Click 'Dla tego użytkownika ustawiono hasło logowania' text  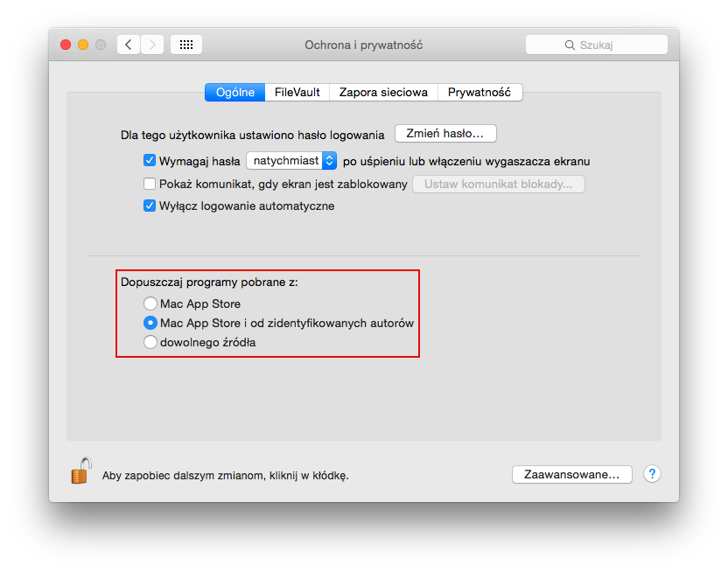pyautogui.click(x=253, y=135)
